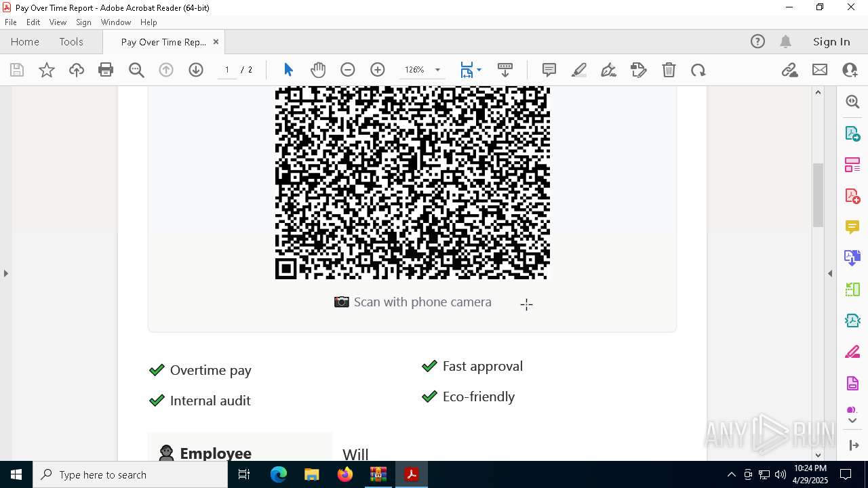The width and height of the screenshot is (868, 488).
Task: Open the Comment tool in right pane
Action: tap(852, 227)
